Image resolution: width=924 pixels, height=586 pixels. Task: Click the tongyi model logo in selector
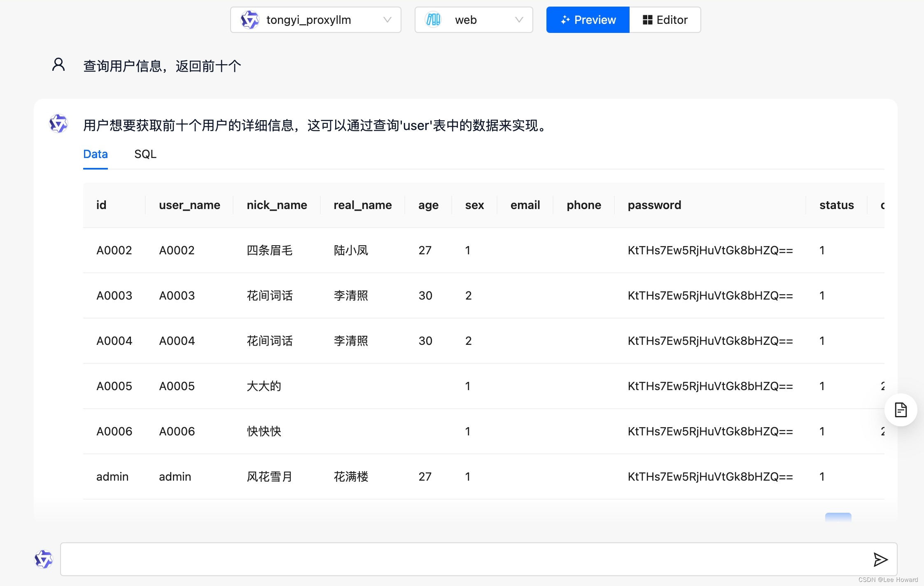pos(250,20)
